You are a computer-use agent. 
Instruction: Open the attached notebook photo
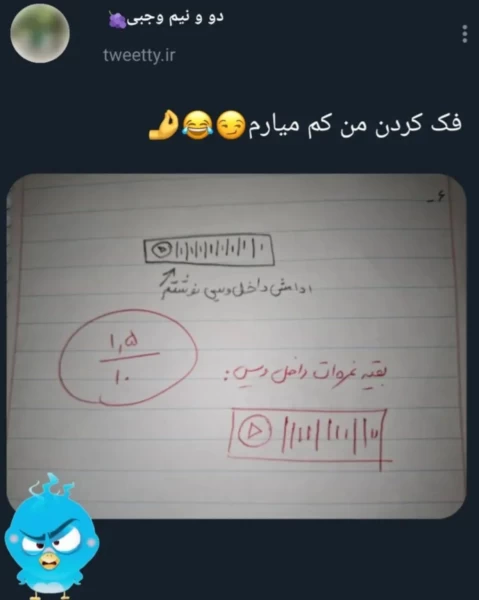(x=236, y=347)
